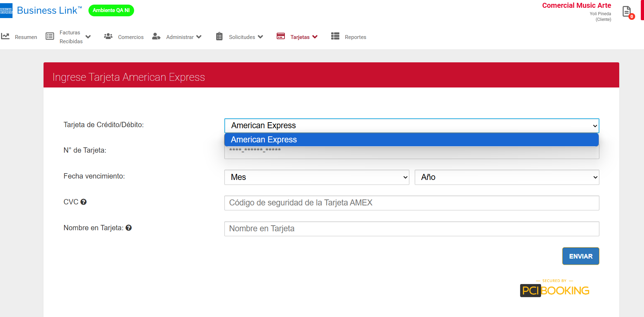Open the notifications document icon
The height and width of the screenshot is (317, 644).
[x=627, y=12]
